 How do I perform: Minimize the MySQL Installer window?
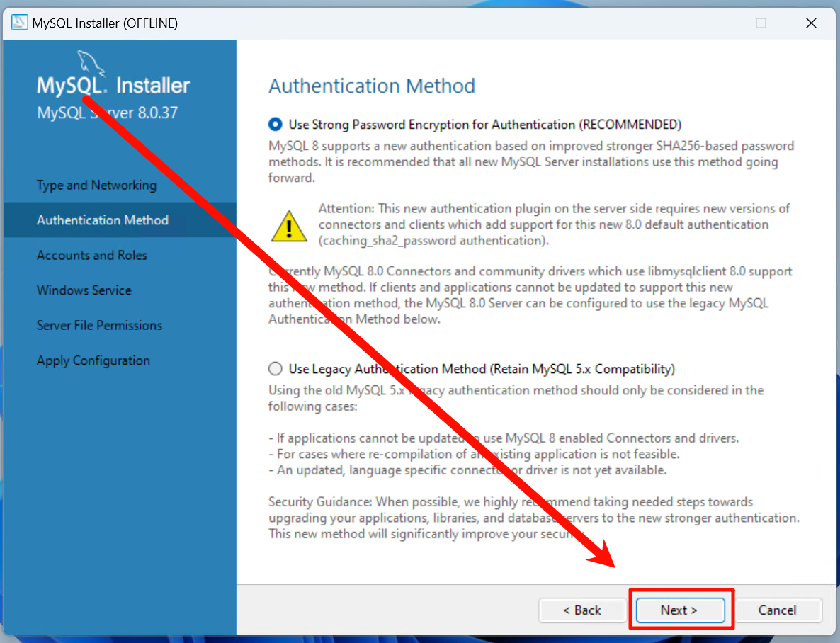click(712, 23)
